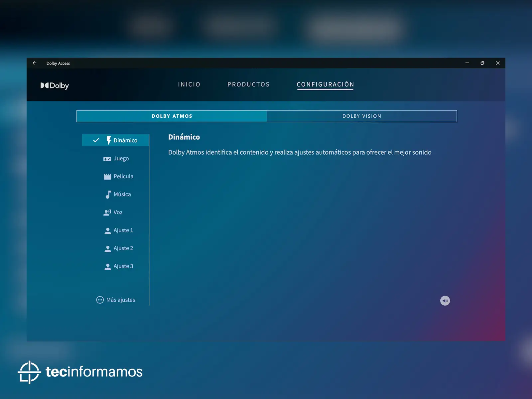The height and width of the screenshot is (399, 532).
Task: Switch to the Dolby Vision section
Action: tap(362, 116)
